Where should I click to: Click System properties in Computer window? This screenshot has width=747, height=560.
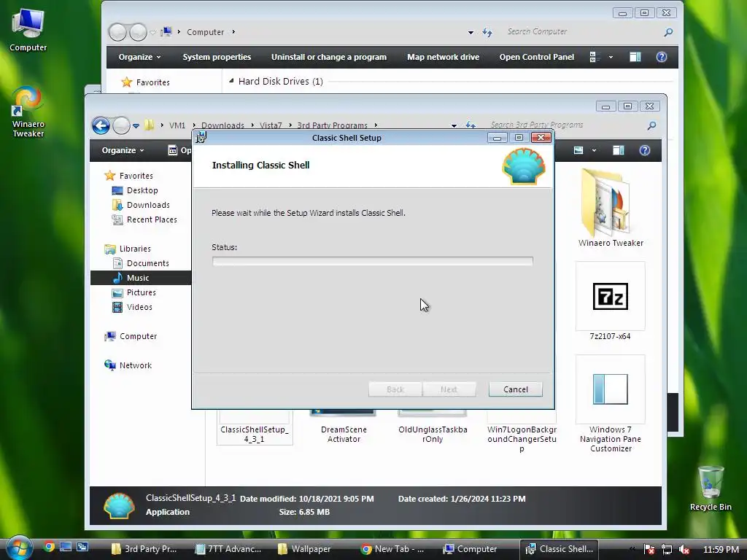(217, 57)
